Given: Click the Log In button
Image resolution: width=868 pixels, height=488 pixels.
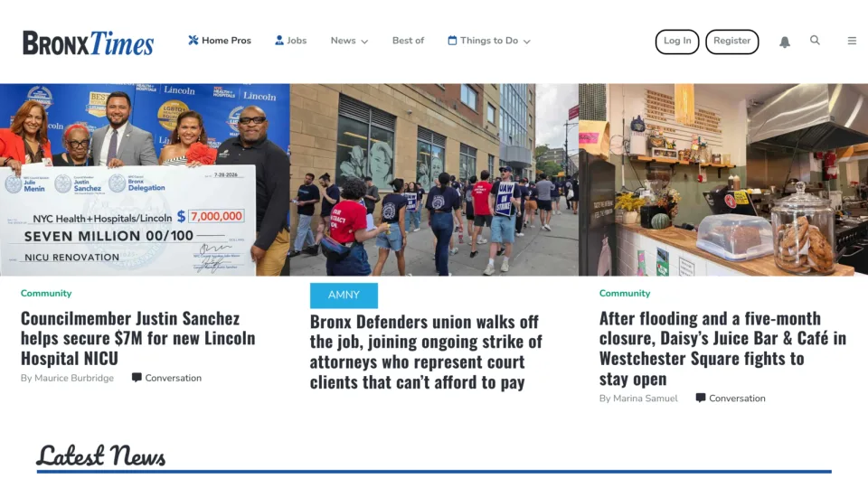Looking at the screenshot, I should (x=677, y=42).
